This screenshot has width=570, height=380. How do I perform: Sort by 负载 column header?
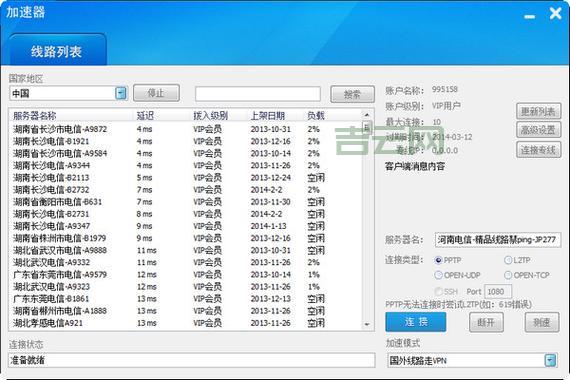tap(316, 116)
